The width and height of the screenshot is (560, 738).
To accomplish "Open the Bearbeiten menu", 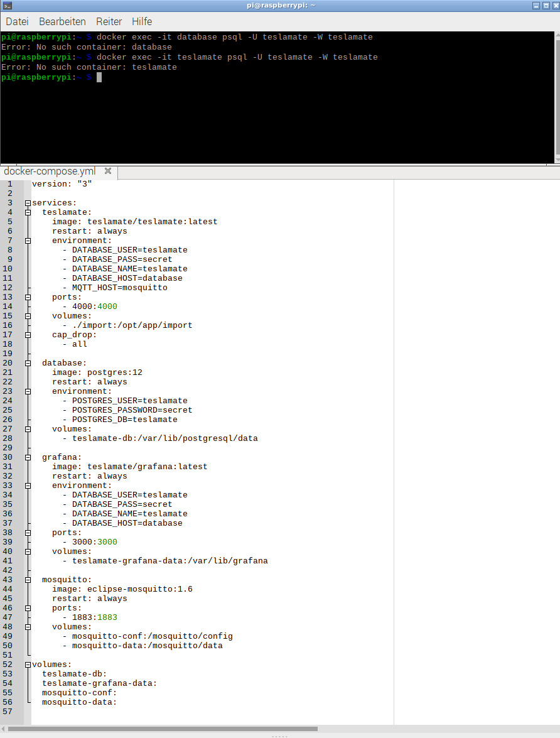I will click(x=62, y=21).
